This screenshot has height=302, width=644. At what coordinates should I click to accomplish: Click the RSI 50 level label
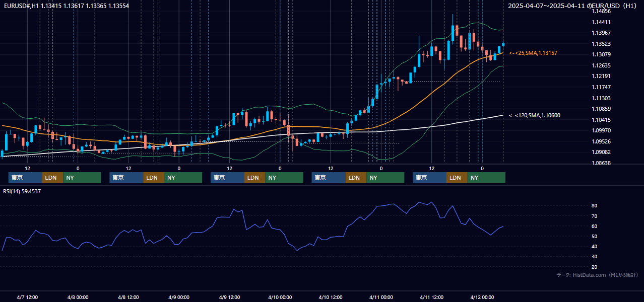(595, 237)
